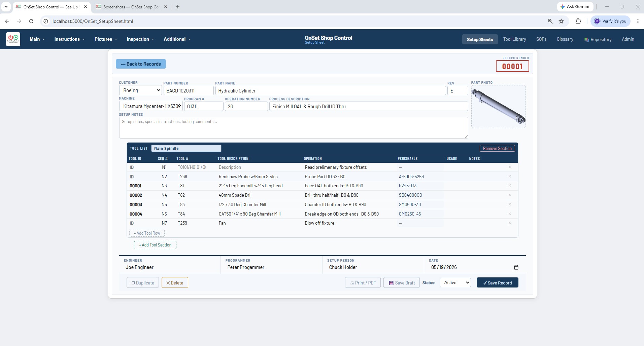Go Back to Records
The height and width of the screenshot is (346, 644).
point(141,64)
